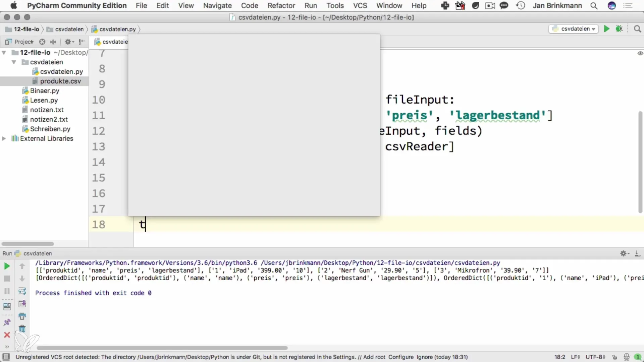Toggle tool window buttons in status bar corner
Screen dimensions: 644x362
coord(6,357)
